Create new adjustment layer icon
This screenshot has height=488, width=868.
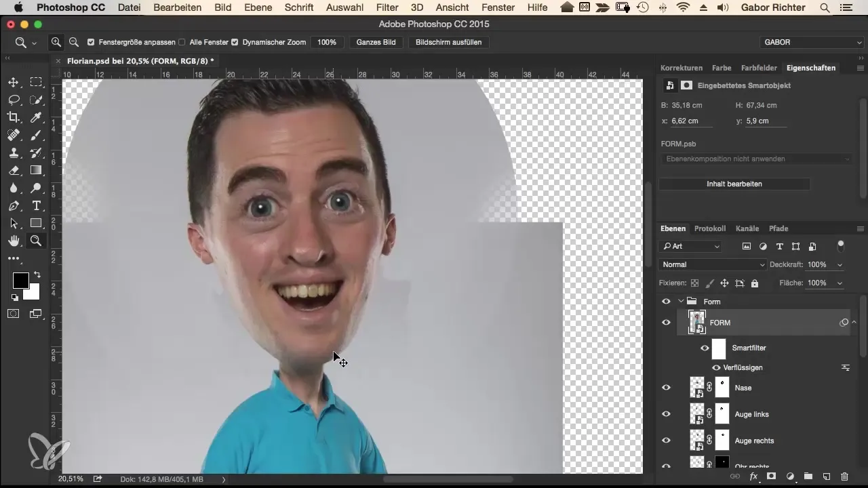pos(790,476)
